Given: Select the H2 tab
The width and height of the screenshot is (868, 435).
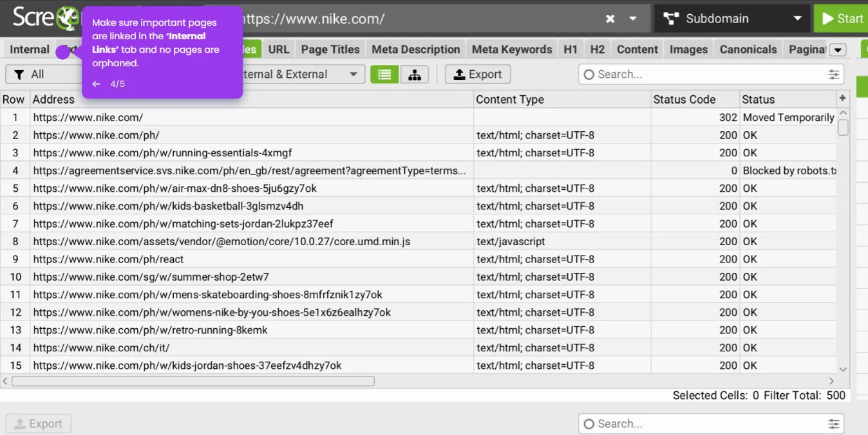Looking at the screenshot, I should [598, 50].
